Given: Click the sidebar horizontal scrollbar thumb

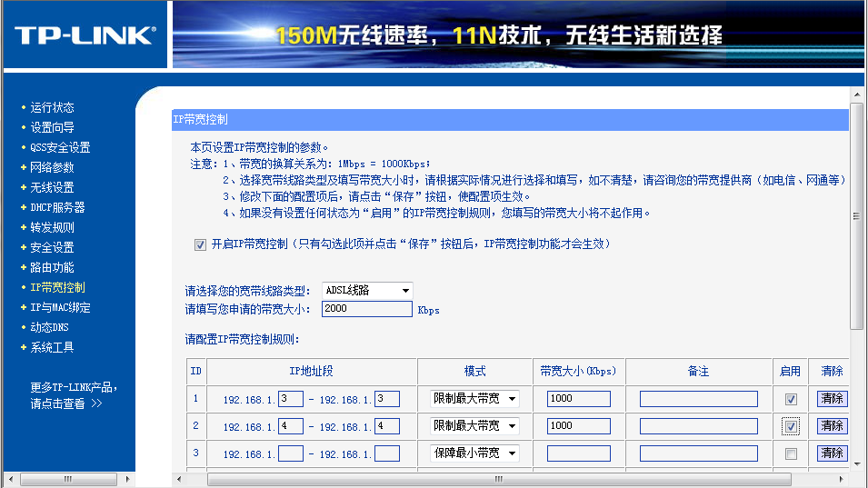Looking at the screenshot, I should coord(68,479).
